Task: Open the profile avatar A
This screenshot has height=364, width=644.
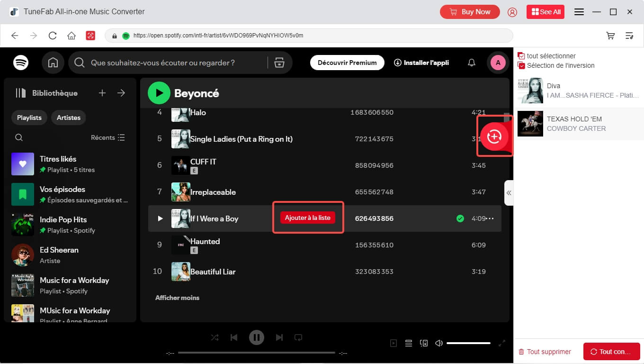Action: [x=498, y=63]
